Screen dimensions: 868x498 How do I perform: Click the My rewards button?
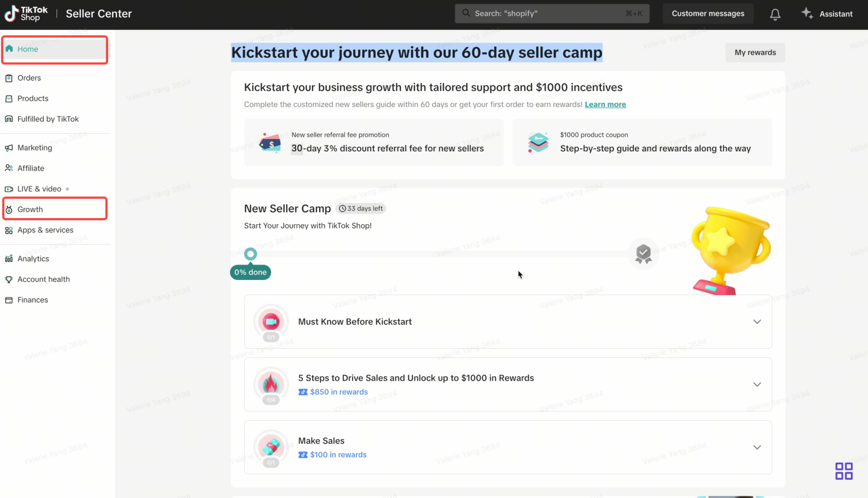pyautogui.click(x=755, y=52)
